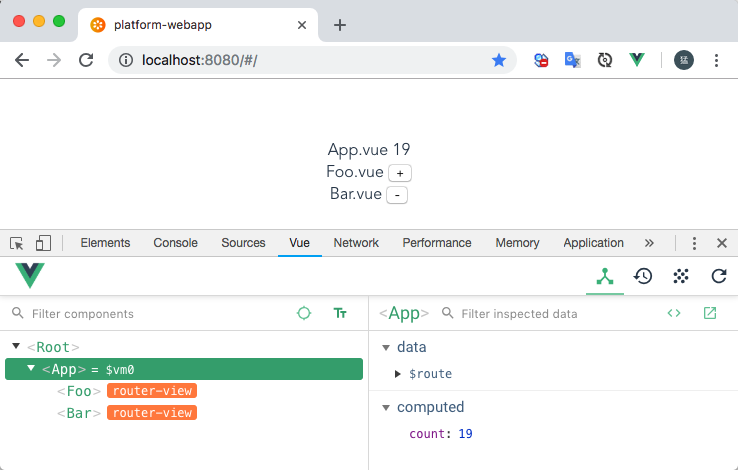
Task: Open the Vuex time-travel history tab
Action: tap(643, 277)
